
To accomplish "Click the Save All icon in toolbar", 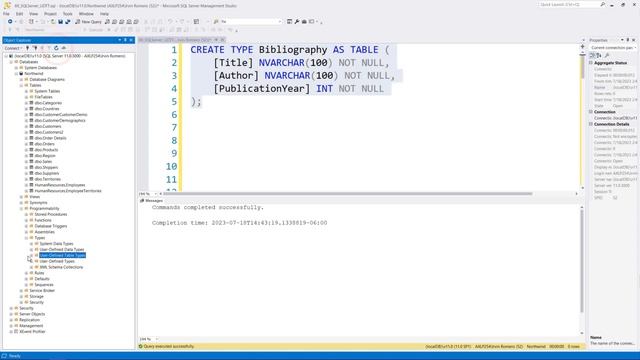I will pyautogui.click(x=67, y=22).
